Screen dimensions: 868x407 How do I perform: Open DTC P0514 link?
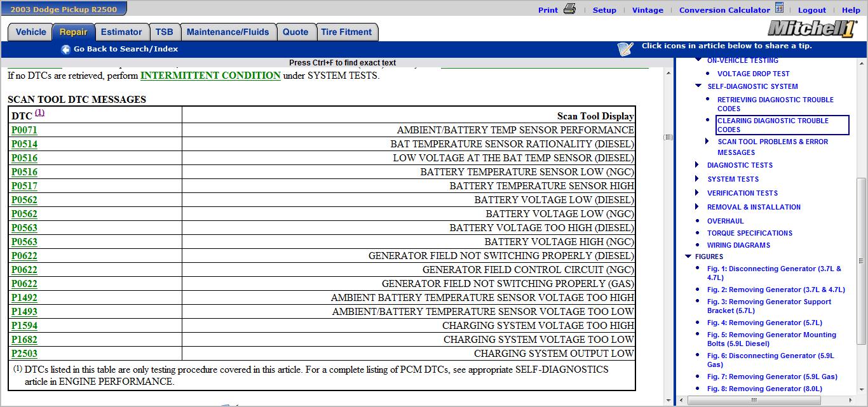point(24,144)
